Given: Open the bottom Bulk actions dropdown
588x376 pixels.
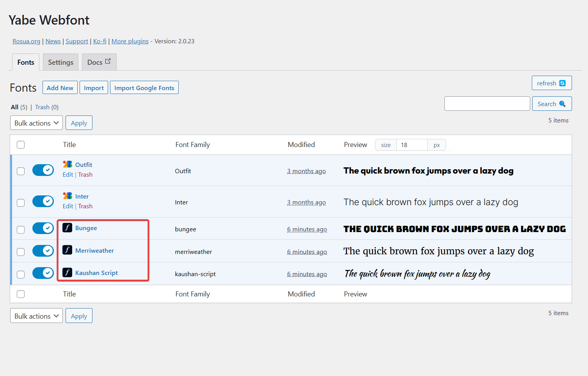Looking at the screenshot, I should point(36,316).
